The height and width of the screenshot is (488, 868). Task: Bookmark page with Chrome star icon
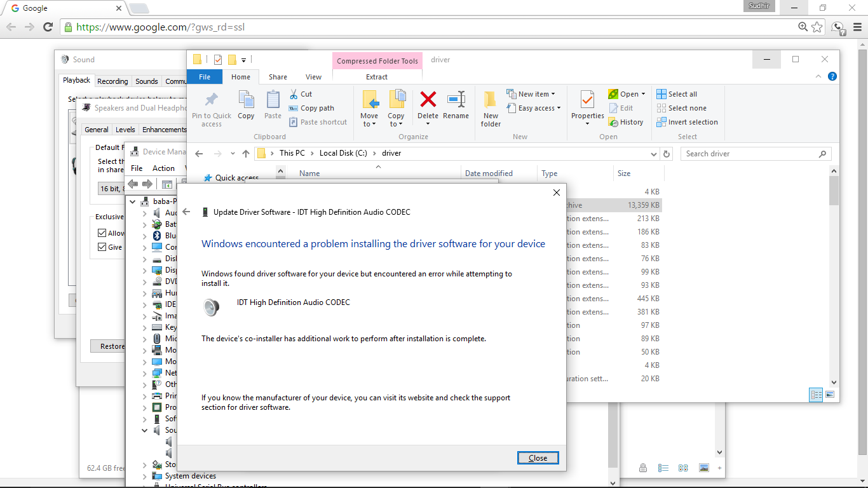[x=817, y=27]
